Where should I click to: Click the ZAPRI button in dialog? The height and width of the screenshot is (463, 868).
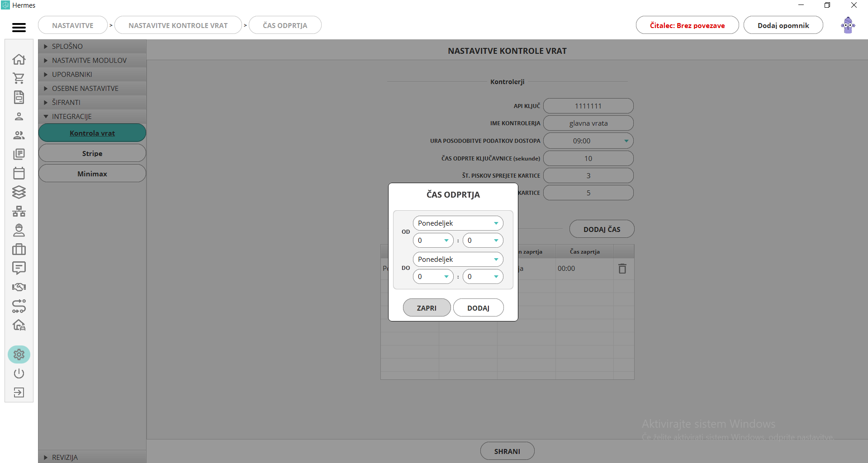[427, 307]
